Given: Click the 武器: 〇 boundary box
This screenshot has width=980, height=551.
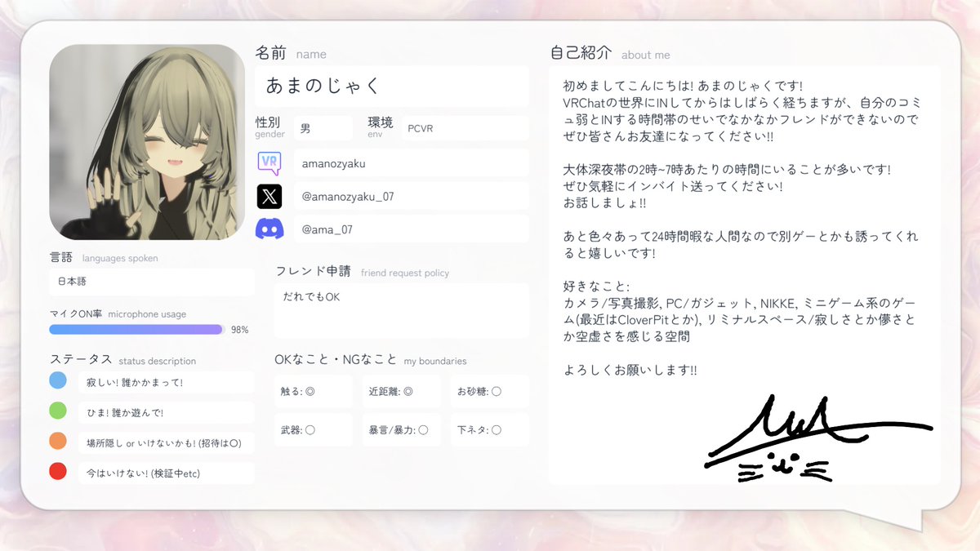Looking at the screenshot, I should pos(314,430).
